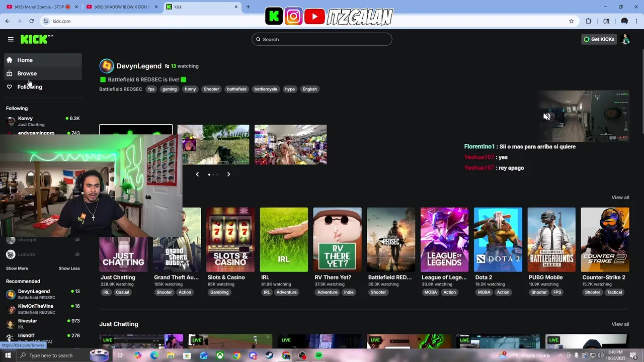Image resolution: width=644 pixels, height=362 pixels.
Task: Open File Explorer from the taskbar
Action: (171, 355)
